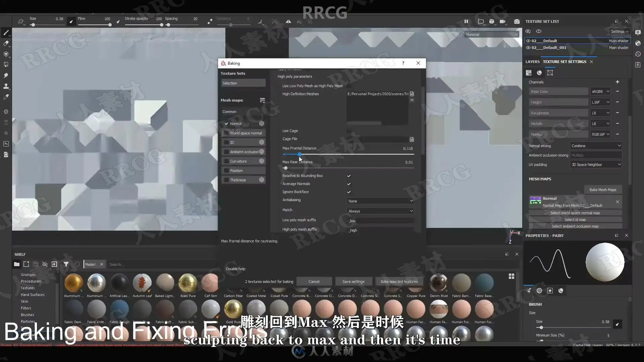The height and width of the screenshot is (362, 644).
Task: Toggle the symmetry icon in the toolbar
Action: tap(288, 21)
